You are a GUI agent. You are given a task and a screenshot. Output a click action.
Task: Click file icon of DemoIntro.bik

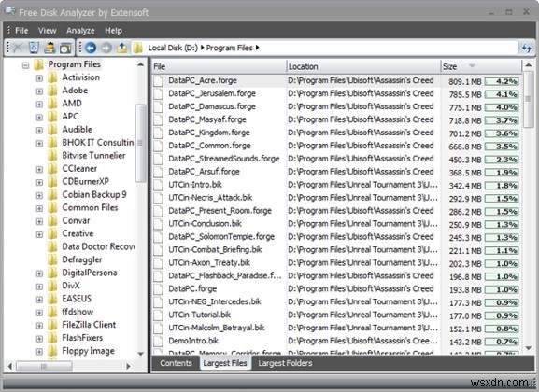pyautogui.click(x=158, y=342)
